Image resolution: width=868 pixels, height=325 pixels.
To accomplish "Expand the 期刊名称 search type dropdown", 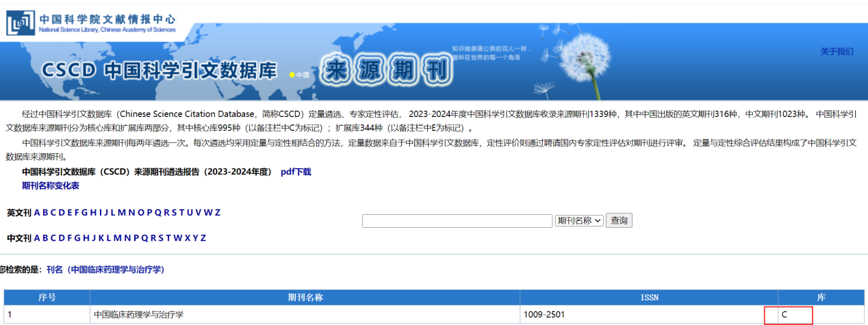I will pos(579,220).
